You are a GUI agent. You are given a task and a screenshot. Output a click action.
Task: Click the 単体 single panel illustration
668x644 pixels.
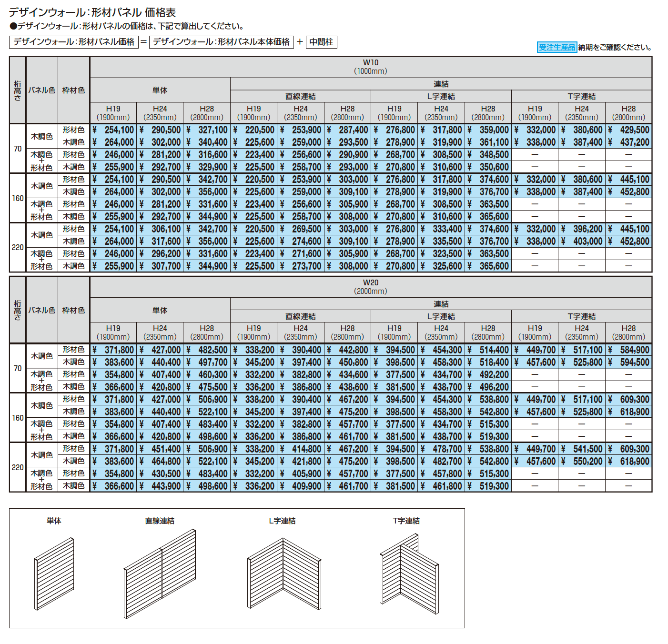(x=54, y=574)
